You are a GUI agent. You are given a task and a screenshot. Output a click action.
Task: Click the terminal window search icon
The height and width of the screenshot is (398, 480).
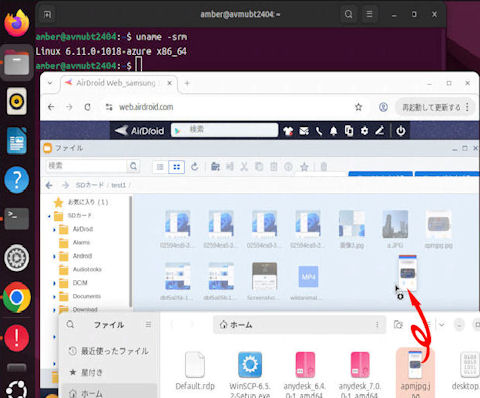coord(348,14)
